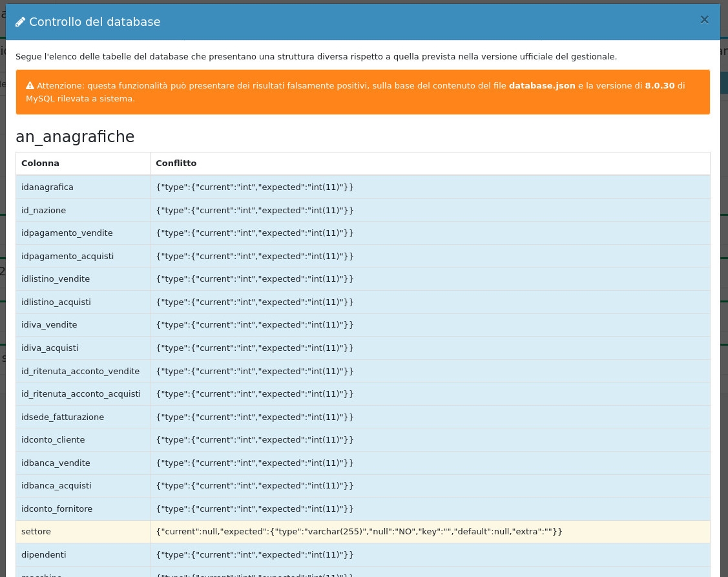This screenshot has width=728, height=577.
Task: Click the yellow settore row name
Action: tap(36, 532)
